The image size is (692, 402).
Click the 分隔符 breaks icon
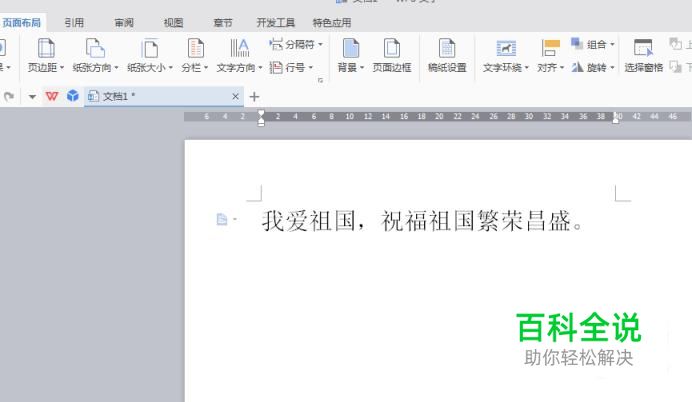coord(276,44)
